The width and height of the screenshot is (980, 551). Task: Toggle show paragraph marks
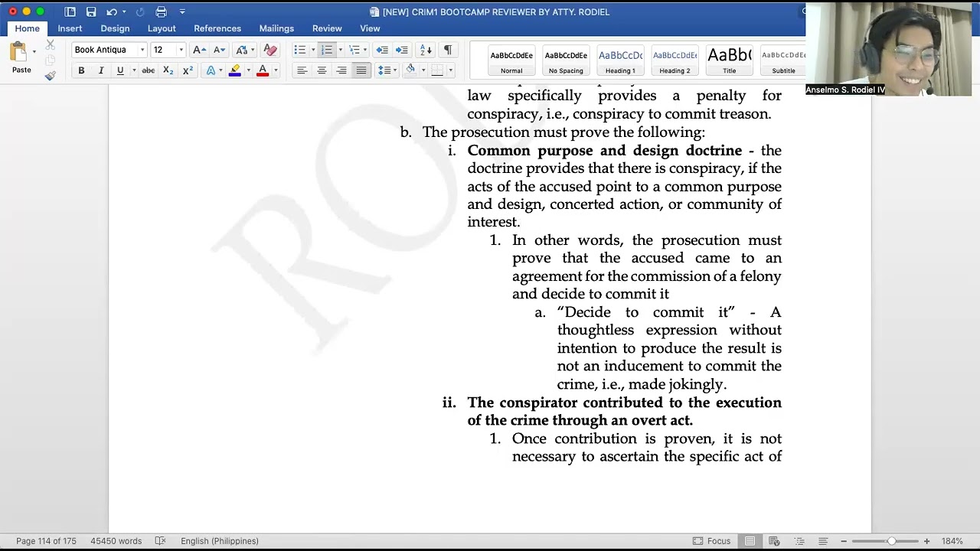pyautogui.click(x=448, y=50)
